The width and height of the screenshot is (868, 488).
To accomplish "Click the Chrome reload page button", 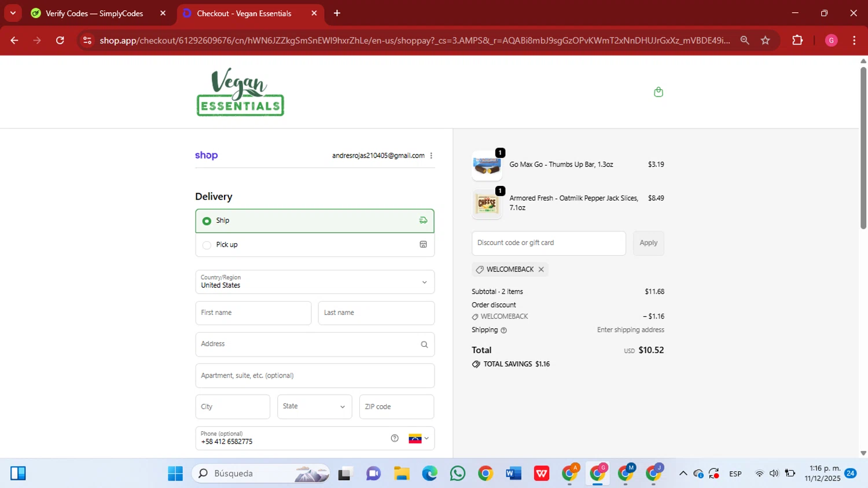I will coord(60,41).
